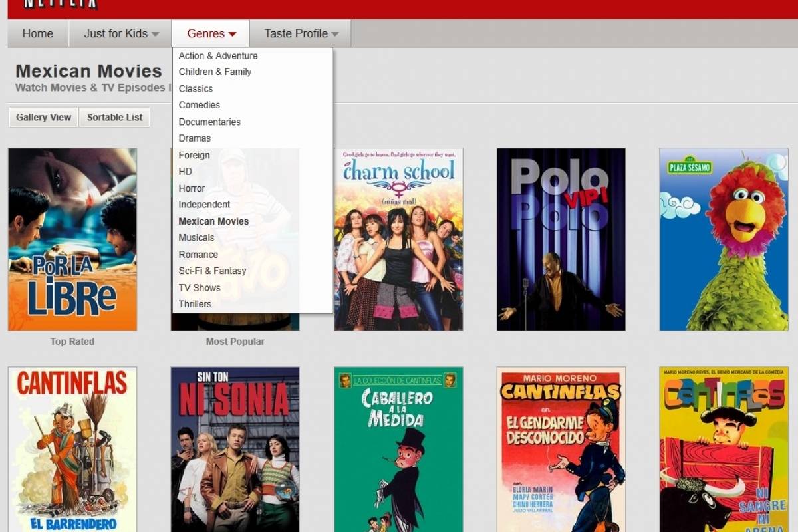Screen dimensions: 798x532
Task: Click the Most Popular label
Action: tap(235, 342)
